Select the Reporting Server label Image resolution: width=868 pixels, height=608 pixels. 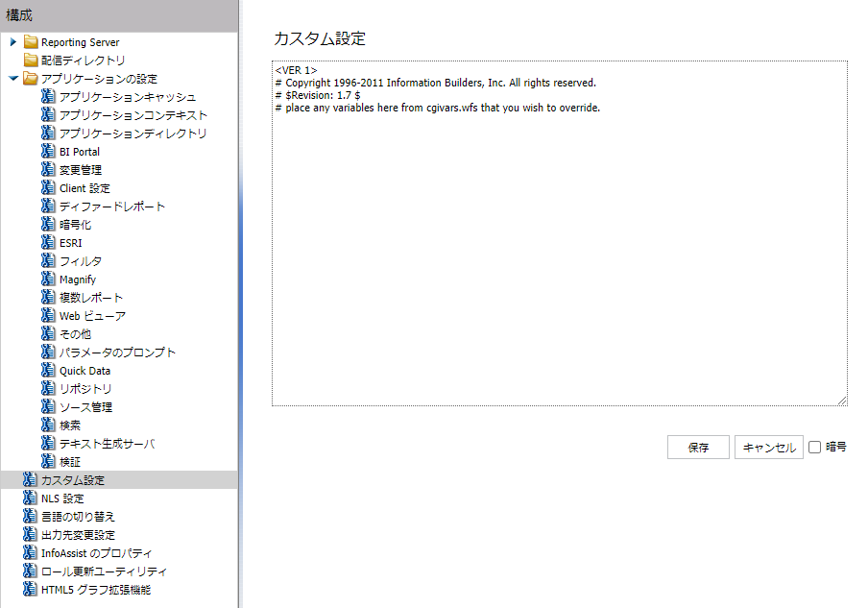[81, 42]
